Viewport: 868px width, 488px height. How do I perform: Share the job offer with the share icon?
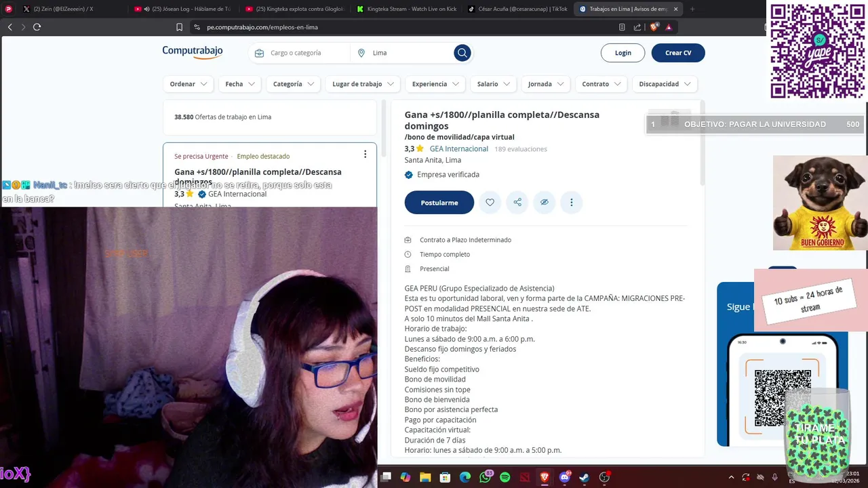[x=517, y=202]
